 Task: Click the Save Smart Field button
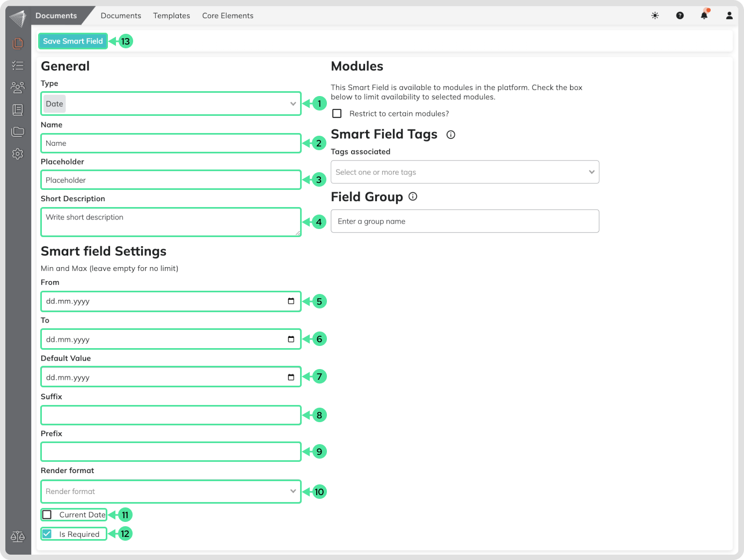(x=73, y=41)
